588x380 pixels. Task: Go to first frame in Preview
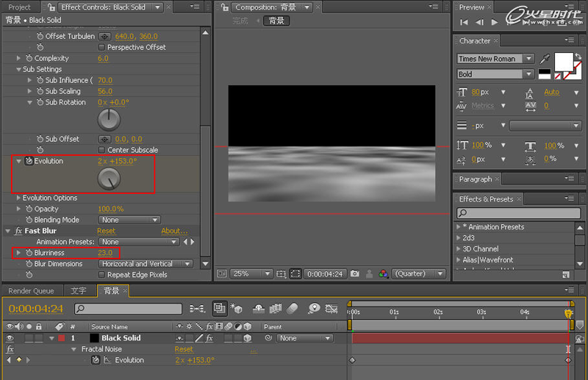pos(464,22)
